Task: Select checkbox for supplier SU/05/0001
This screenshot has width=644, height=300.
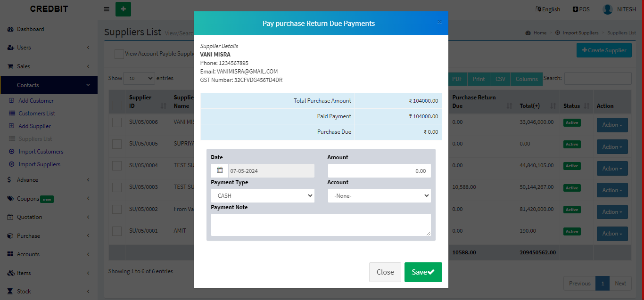Action: (117, 231)
